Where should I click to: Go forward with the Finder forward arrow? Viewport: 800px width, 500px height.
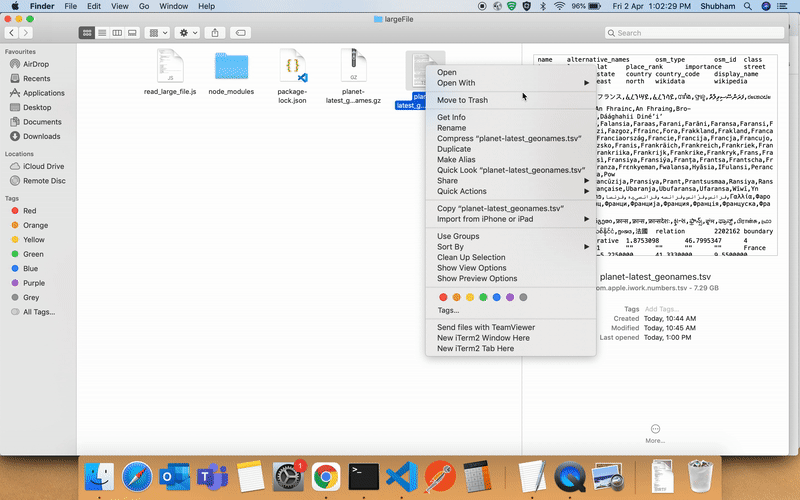tap(26, 33)
